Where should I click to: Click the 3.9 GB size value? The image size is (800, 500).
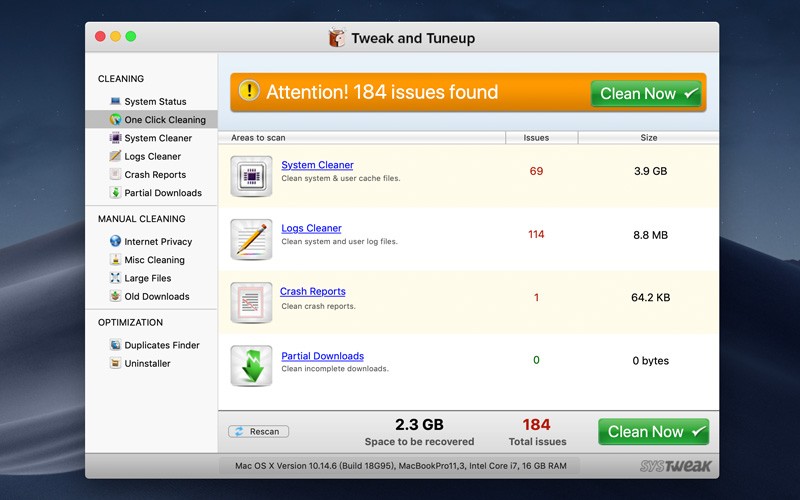pyautogui.click(x=651, y=171)
